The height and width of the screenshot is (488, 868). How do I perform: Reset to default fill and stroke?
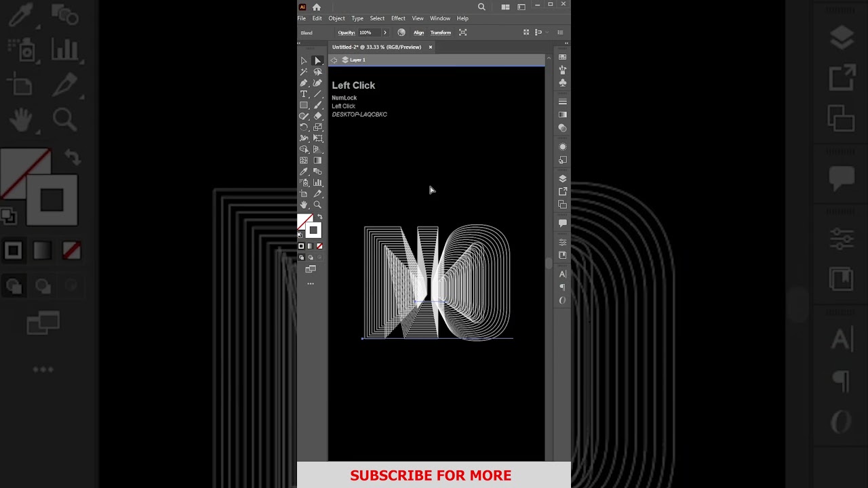click(300, 235)
